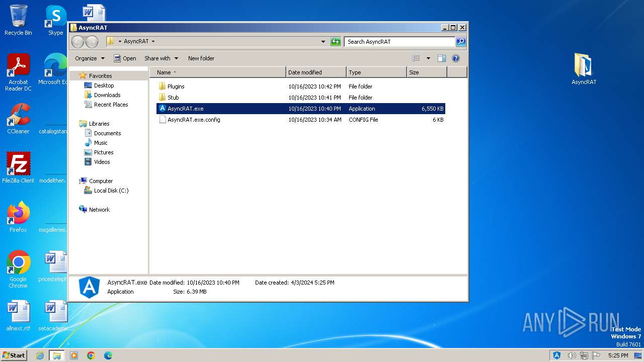
Task: Open Acrobat Reader DC desktop shortcut
Action: [x=18, y=72]
